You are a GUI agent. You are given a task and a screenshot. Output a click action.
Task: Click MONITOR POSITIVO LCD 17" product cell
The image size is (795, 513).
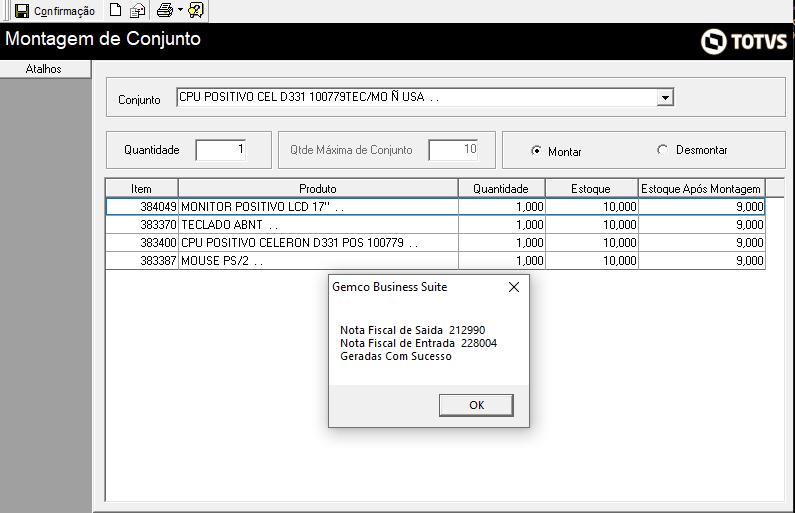click(318, 207)
